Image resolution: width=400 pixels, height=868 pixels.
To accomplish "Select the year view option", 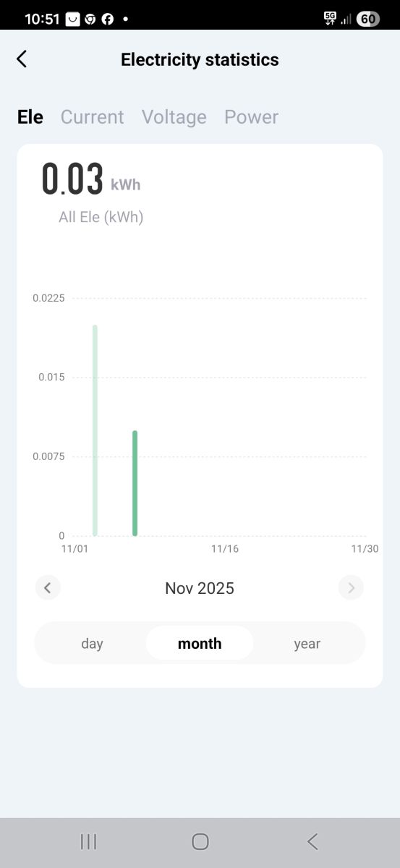I will coord(307,644).
